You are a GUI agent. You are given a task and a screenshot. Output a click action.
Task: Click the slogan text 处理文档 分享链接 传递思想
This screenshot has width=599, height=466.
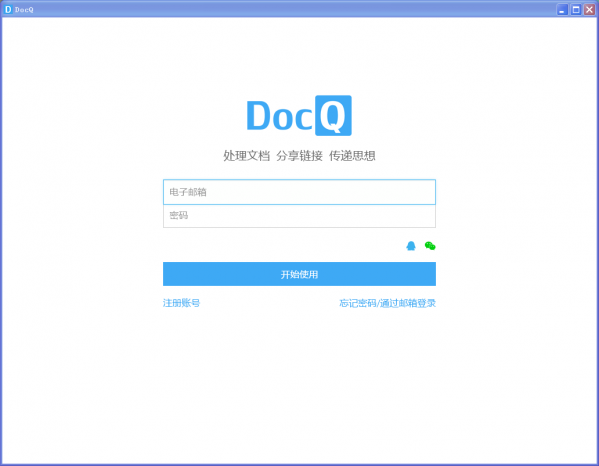point(299,155)
